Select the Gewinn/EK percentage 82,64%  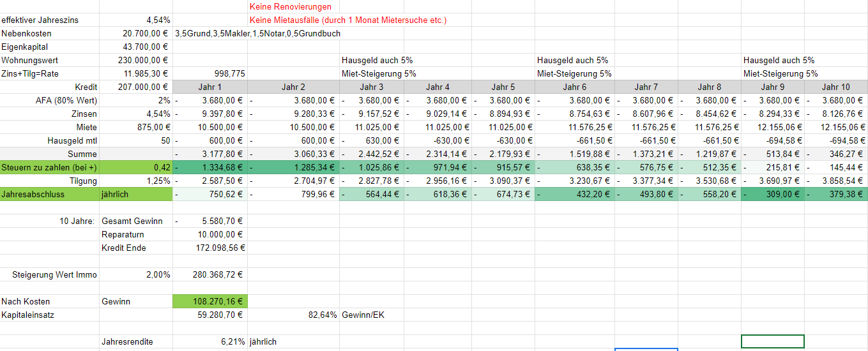[323, 315]
